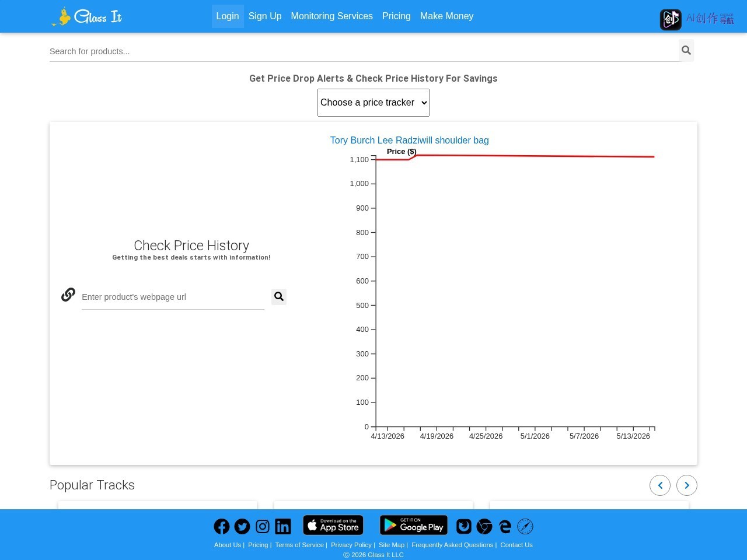Open the Site Map link

[x=392, y=545]
